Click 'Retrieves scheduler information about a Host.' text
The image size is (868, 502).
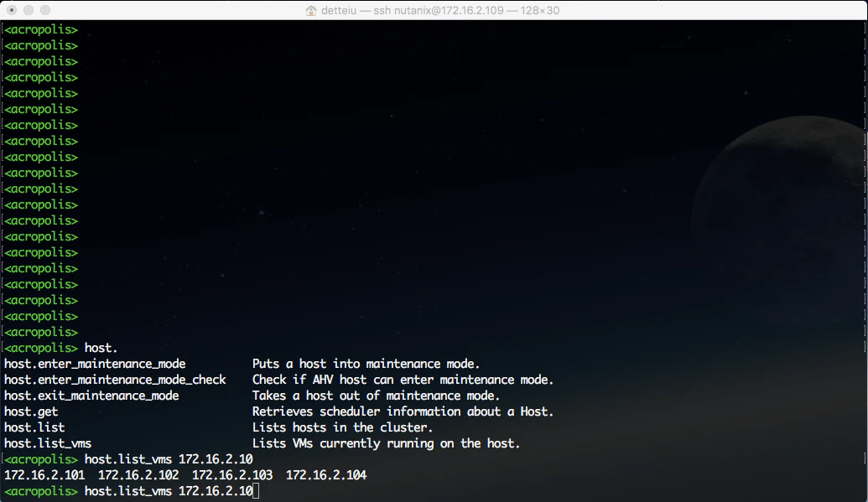click(x=403, y=411)
